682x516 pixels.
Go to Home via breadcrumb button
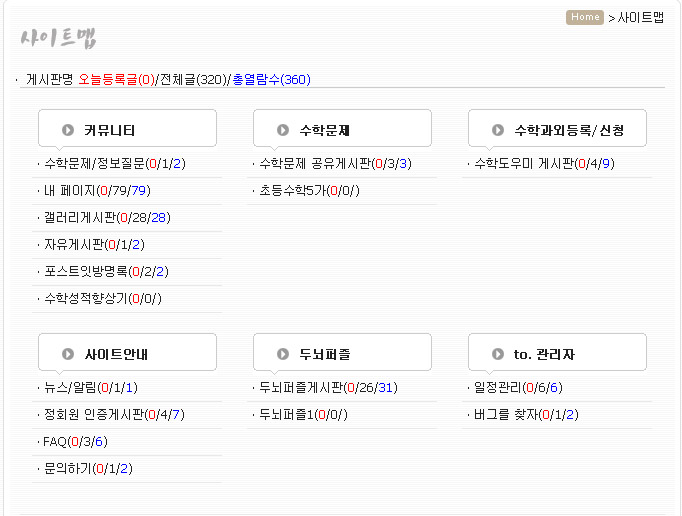tap(585, 17)
